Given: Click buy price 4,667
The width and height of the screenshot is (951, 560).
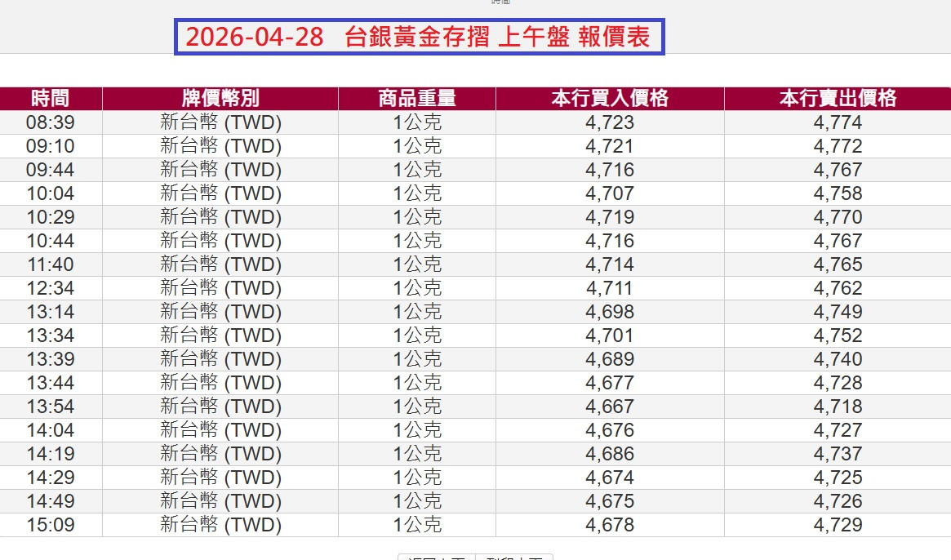Looking at the screenshot, I should (x=610, y=407).
